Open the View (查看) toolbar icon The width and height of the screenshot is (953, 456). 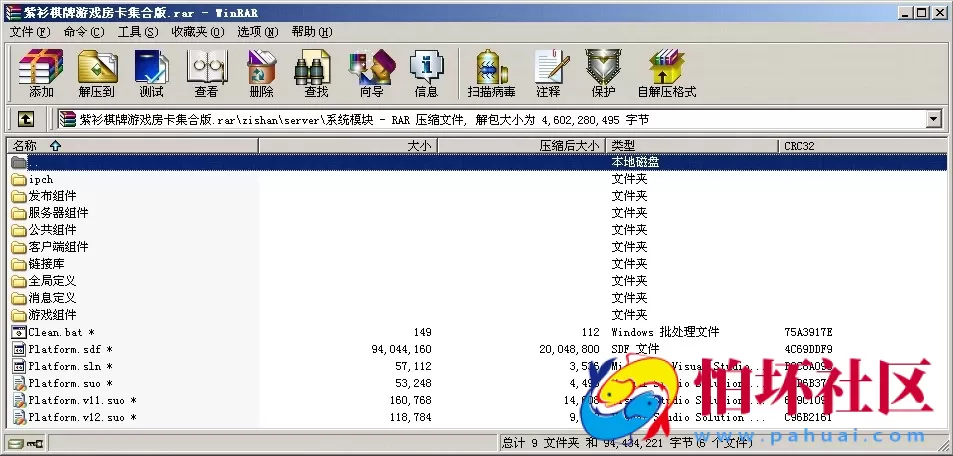206,74
